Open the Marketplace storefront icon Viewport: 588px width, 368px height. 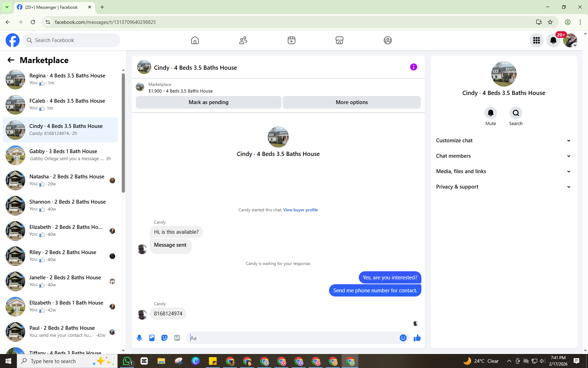click(x=339, y=40)
